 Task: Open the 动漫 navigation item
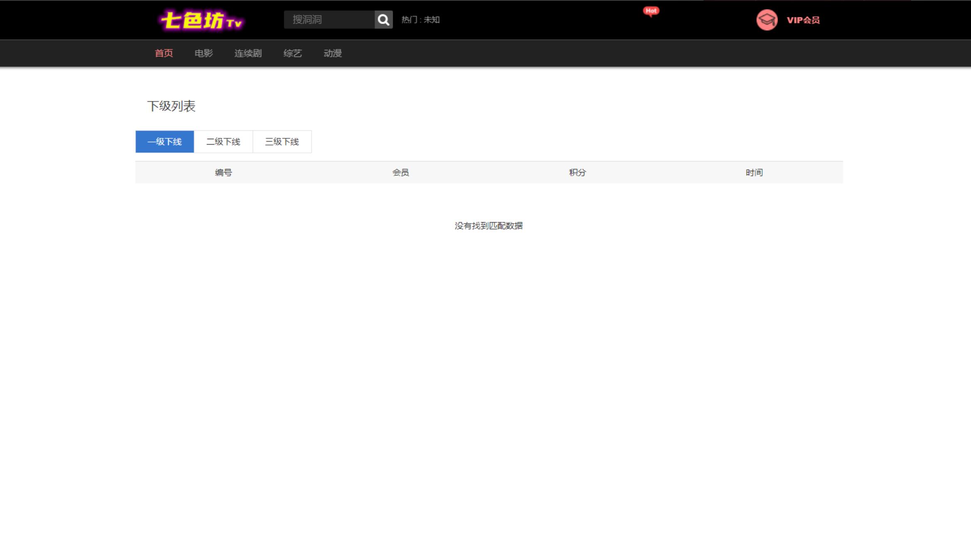tap(332, 53)
